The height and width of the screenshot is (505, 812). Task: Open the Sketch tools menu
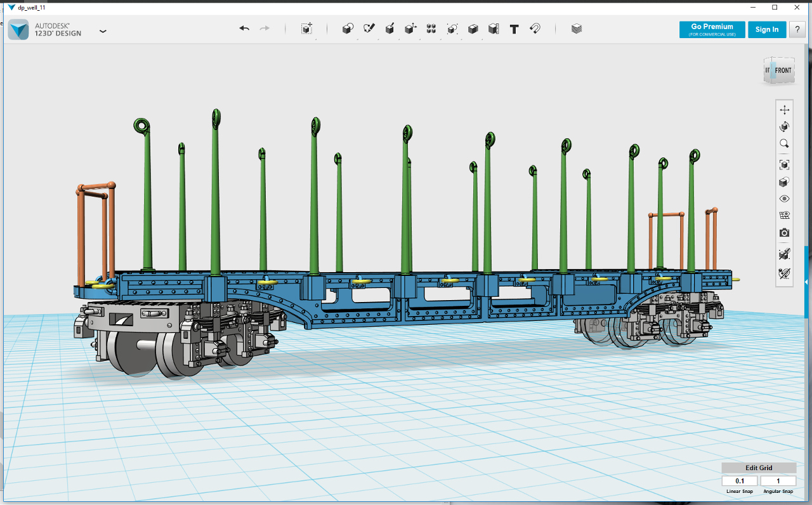click(x=369, y=29)
